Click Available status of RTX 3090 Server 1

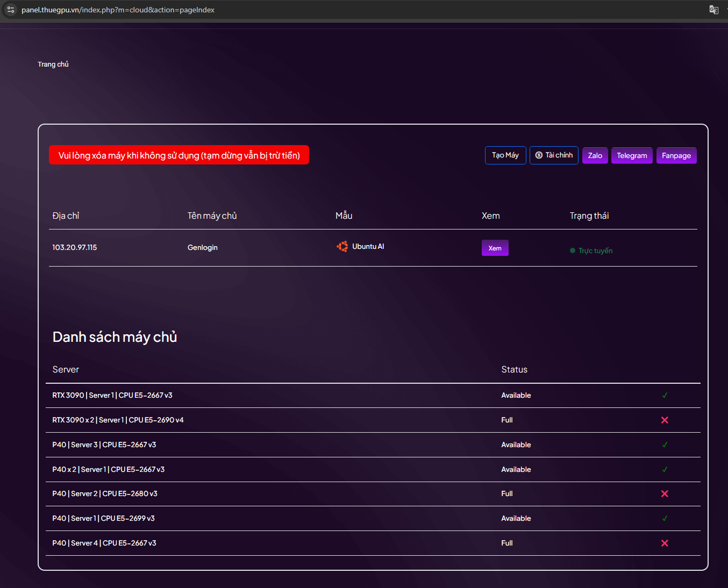tap(516, 396)
